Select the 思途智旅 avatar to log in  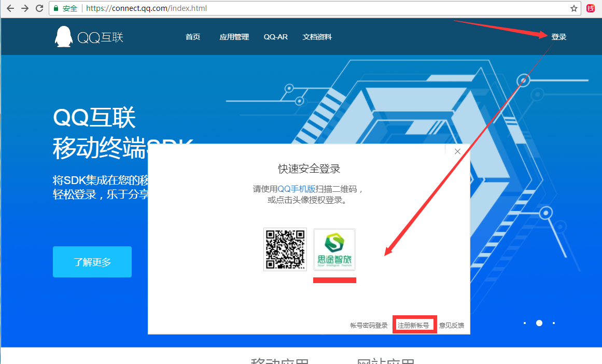(x=334, y=249)
